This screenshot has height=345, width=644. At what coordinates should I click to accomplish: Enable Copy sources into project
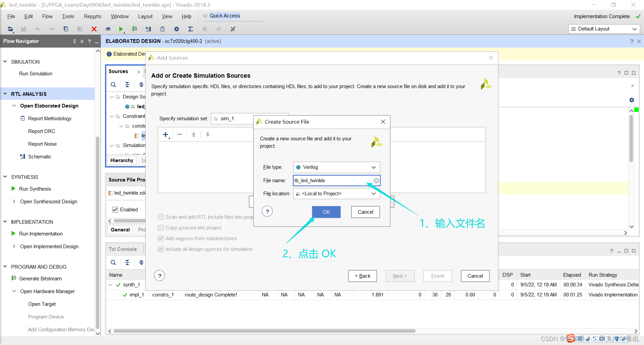click(x=161, y=228)
